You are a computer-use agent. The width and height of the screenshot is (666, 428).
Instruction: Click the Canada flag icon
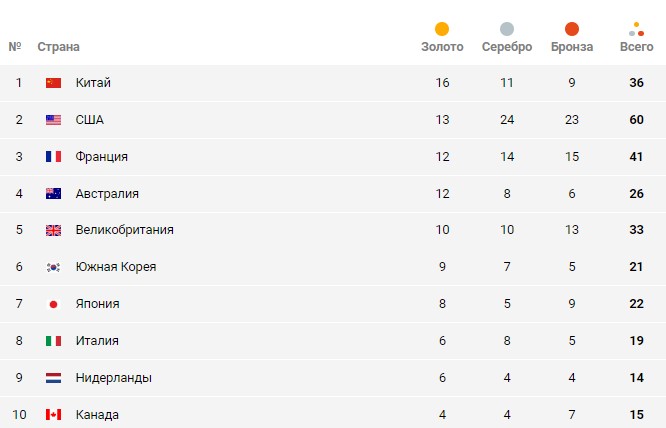point(54,415)
